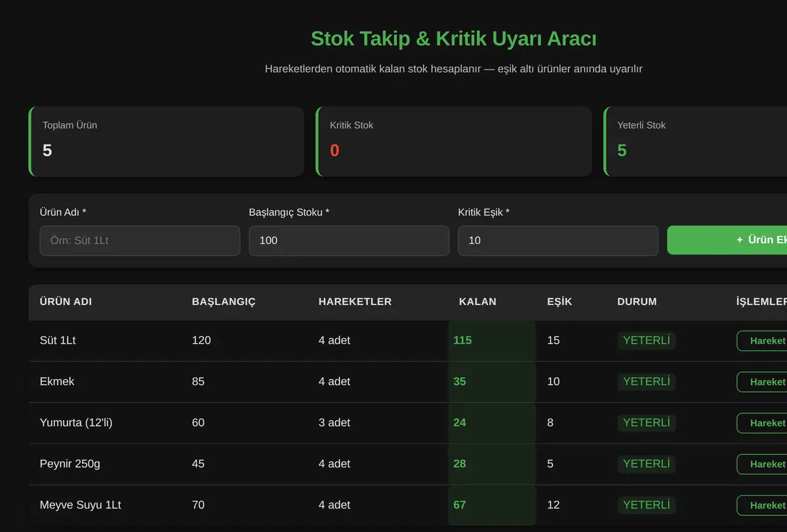Select the Süt 1Lt product name
The height and width of the screenshot is (532, 787).
(58, 340)
